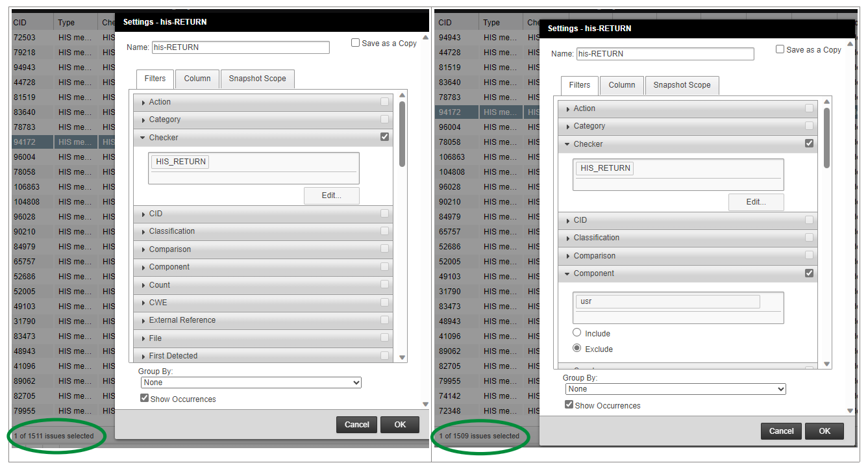Select the Include radio button
This screenshot has width=868, height=465.
pos(577,333)
